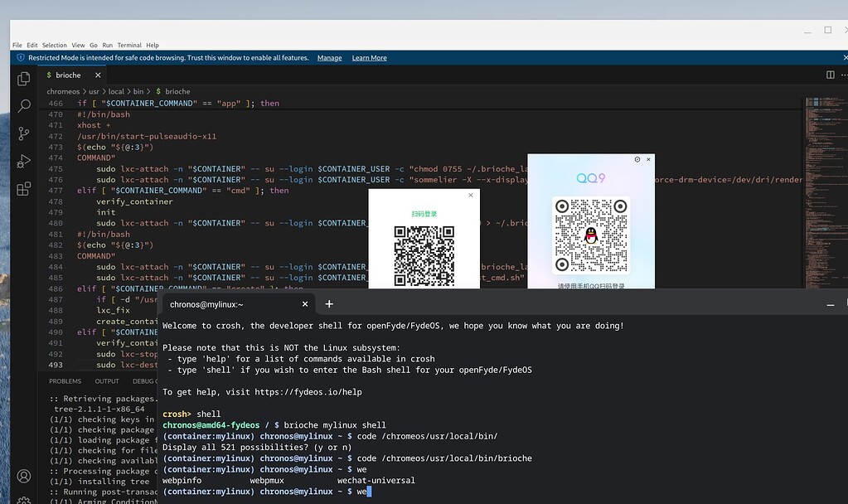Switch to the OUTPUT tab

click(106, 380)
